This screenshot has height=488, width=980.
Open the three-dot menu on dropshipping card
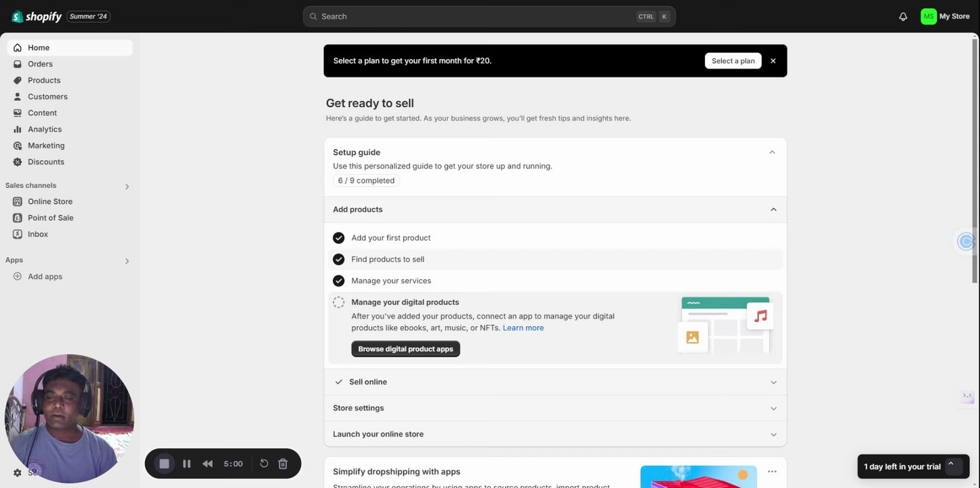772,471
